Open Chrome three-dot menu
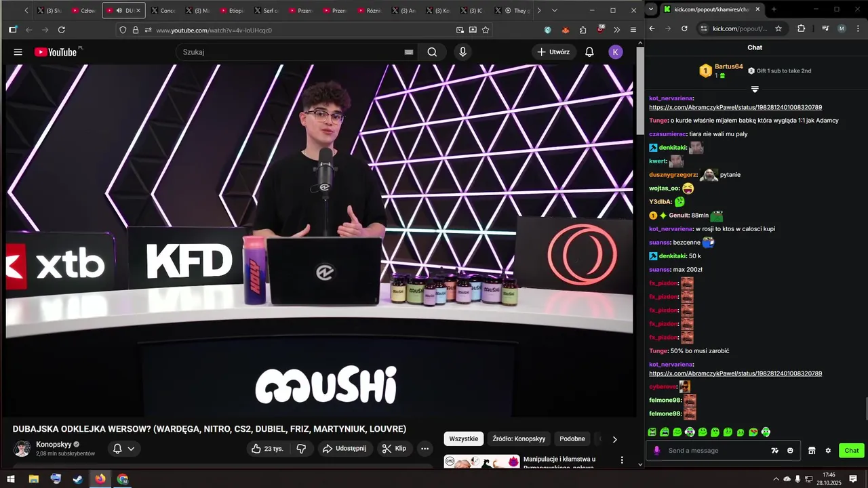Screen dimensions: 868x488 coord(857,28)
